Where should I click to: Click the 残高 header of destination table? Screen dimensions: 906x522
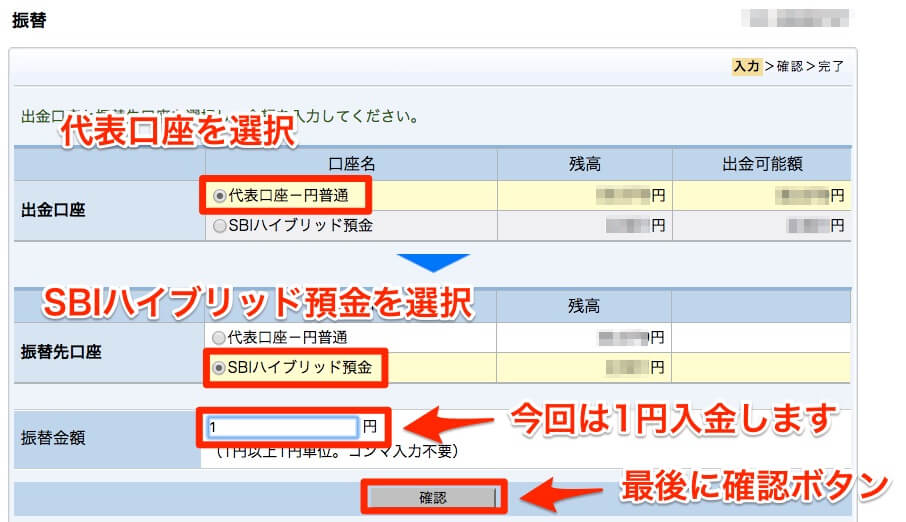pyautogui.click(x=584, y=306)
